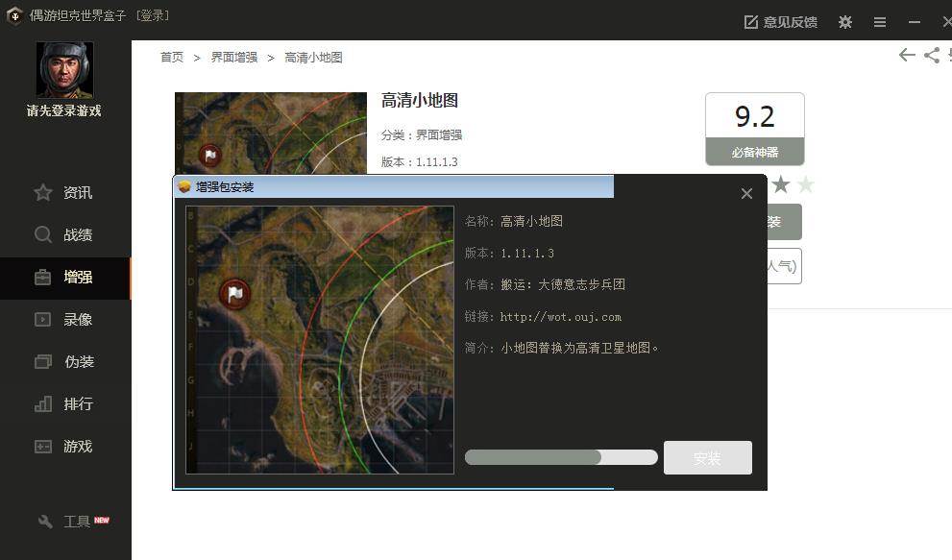The image size is (952, 560).
Task: Click the wrench icon beside 工具
Action: coord(45,522)
